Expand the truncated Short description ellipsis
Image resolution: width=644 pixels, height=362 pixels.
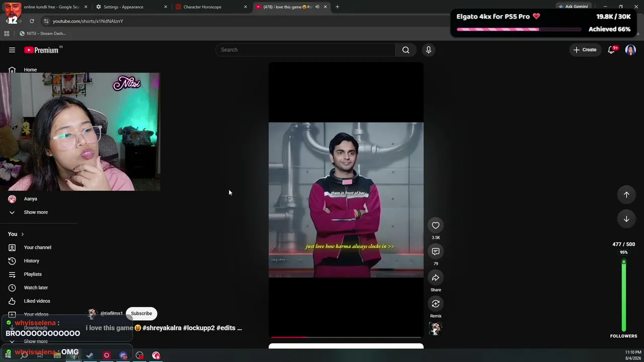click(x=239, y=328)
